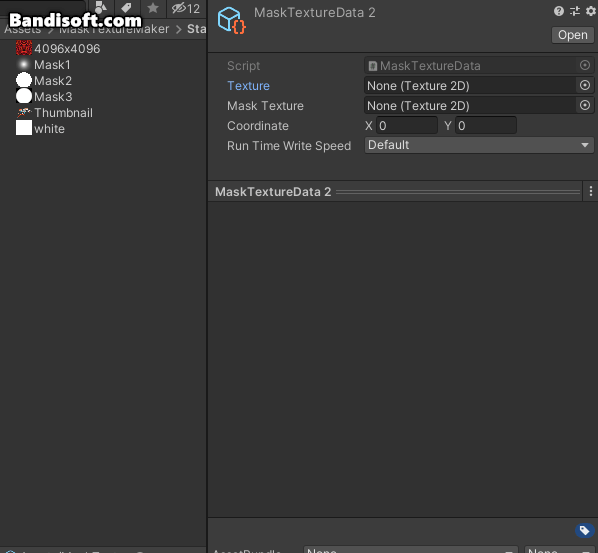The width and height of the screenshot is (598, 553).
Task: Click the Texture property label
Action: click(x=248, y=86)
